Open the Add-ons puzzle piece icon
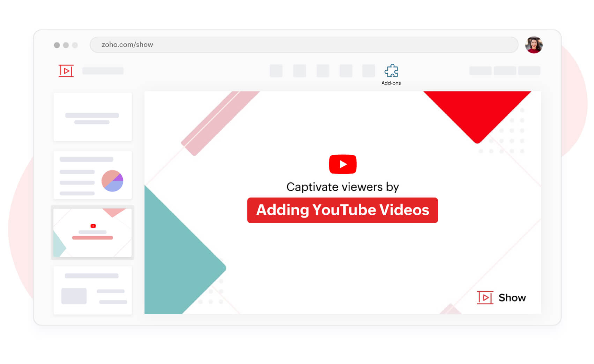Viewport: 594px width, 364px height. point(391,71)
